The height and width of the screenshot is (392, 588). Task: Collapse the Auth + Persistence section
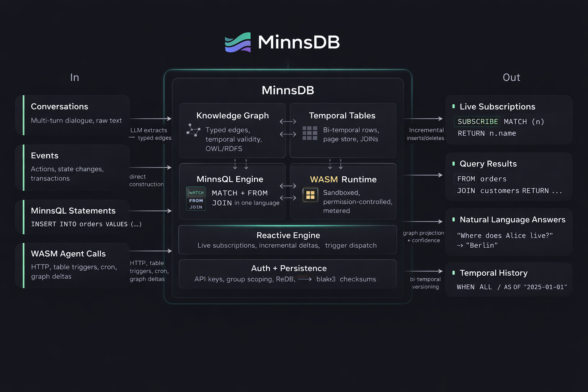pyautogui.click(x=287, y=273)
